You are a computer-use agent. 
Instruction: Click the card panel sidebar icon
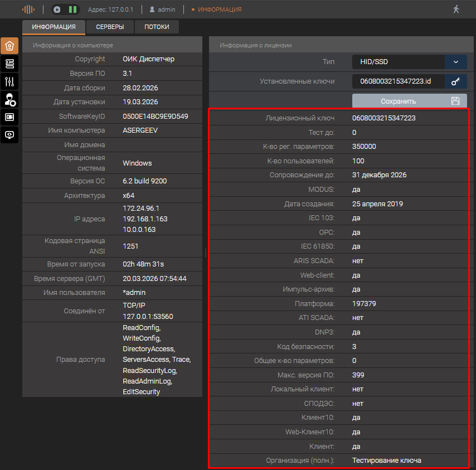point(9,117)
